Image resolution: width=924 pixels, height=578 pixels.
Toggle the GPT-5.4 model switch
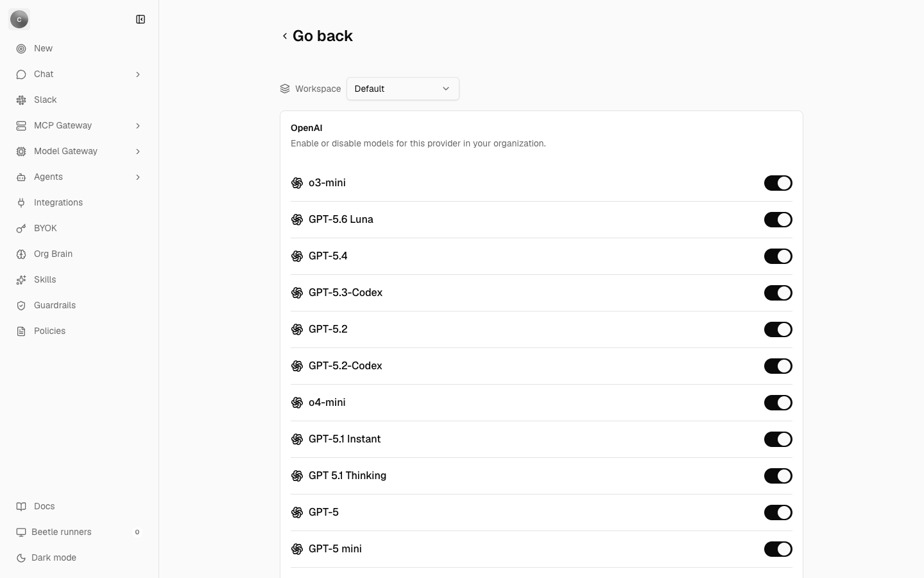click(778, 256)
